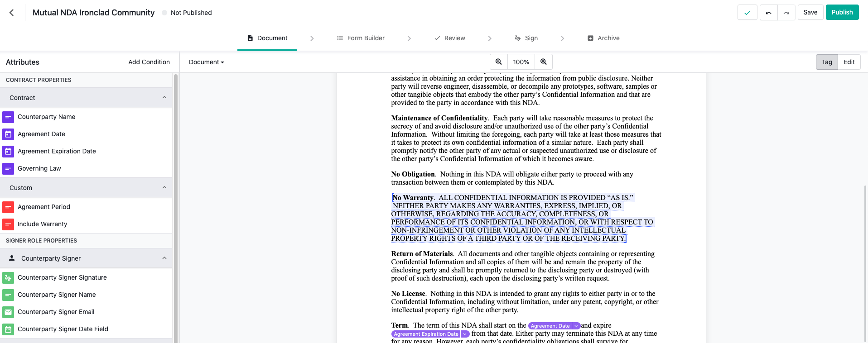This screenshot has height=343, width=868.
Task: Click the green checkmark validate icon
Action: click(747, 13)
